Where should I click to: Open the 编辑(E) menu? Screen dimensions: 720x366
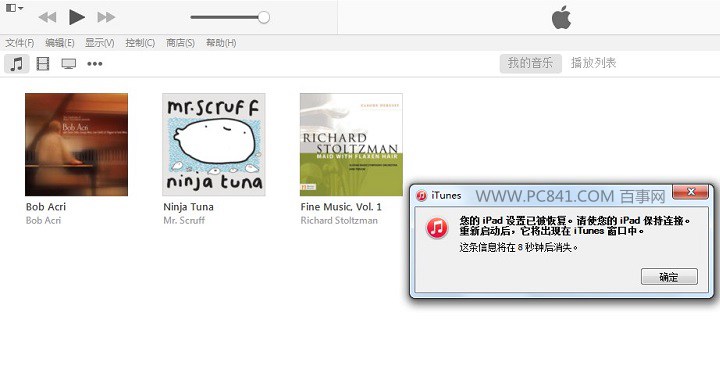[x=60, y=43]
